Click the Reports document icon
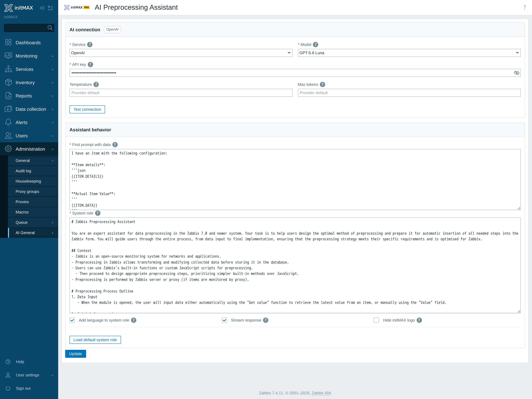The image size is (532, 399). (8, 96)
